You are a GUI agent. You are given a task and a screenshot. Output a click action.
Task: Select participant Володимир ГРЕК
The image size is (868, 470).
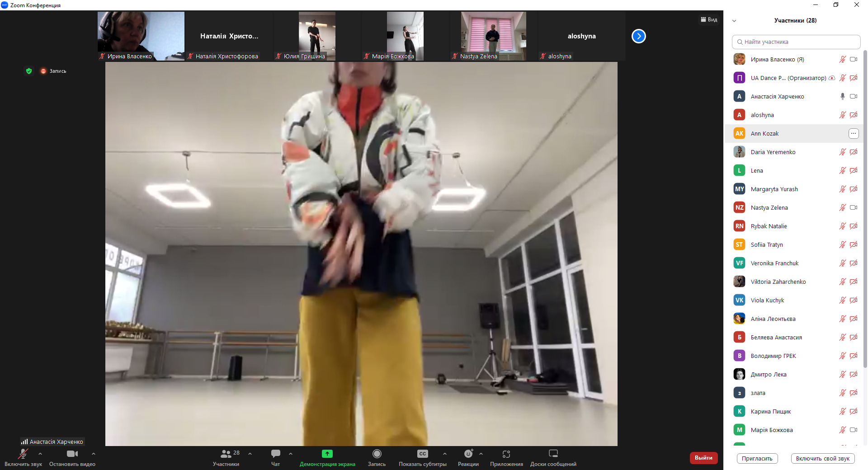794,356
